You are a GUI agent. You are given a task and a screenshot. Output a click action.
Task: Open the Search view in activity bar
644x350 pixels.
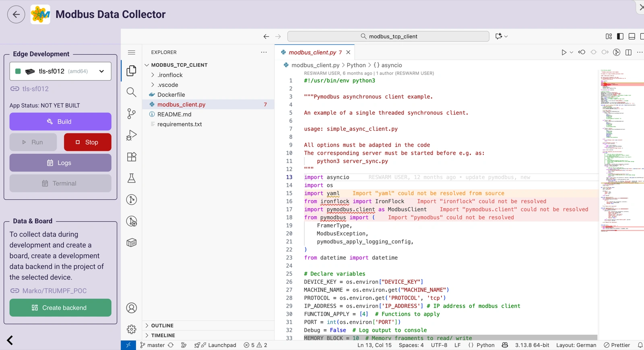(x=131, y=92)
